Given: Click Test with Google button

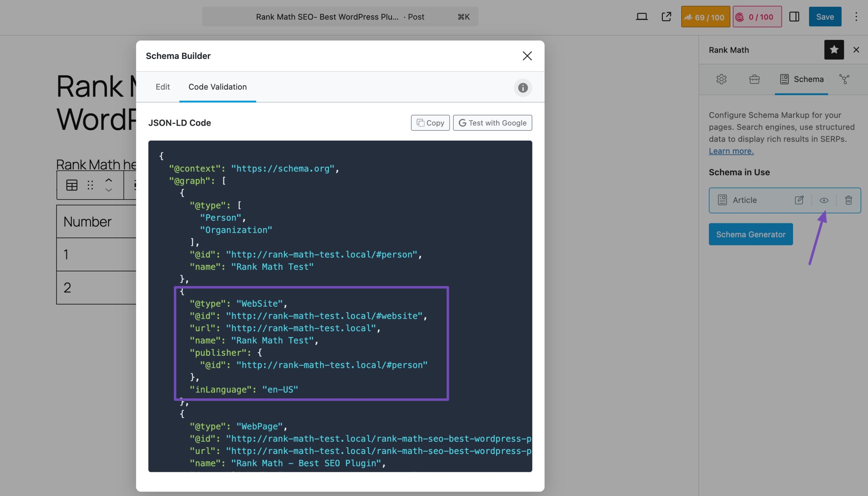Looking at the screenshot, I should [x=492, y=123].
